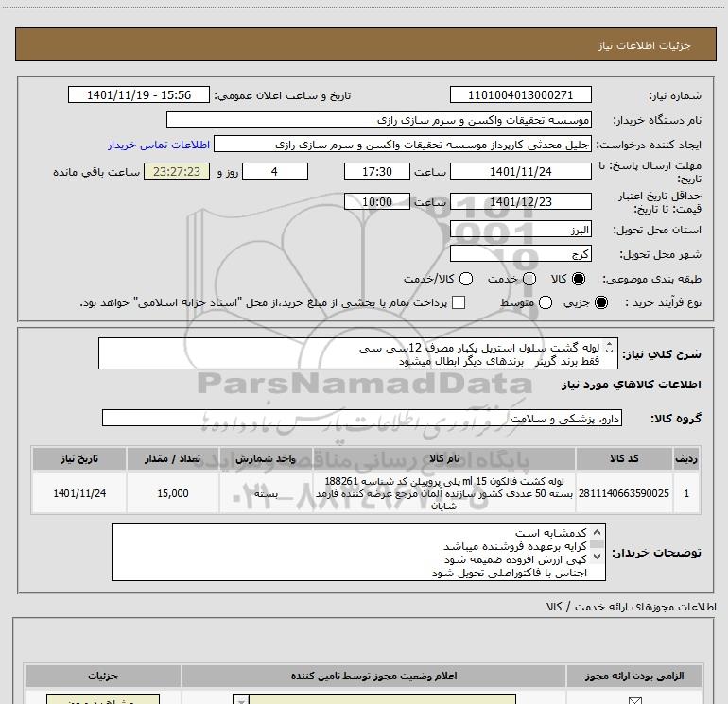This screenshot has height=704, width=728.
Task: Toggle the mandatory license checkbox in the الزامی بودن ارائه مجوز column
Action: pyautogui.click(x=634, y=700)
